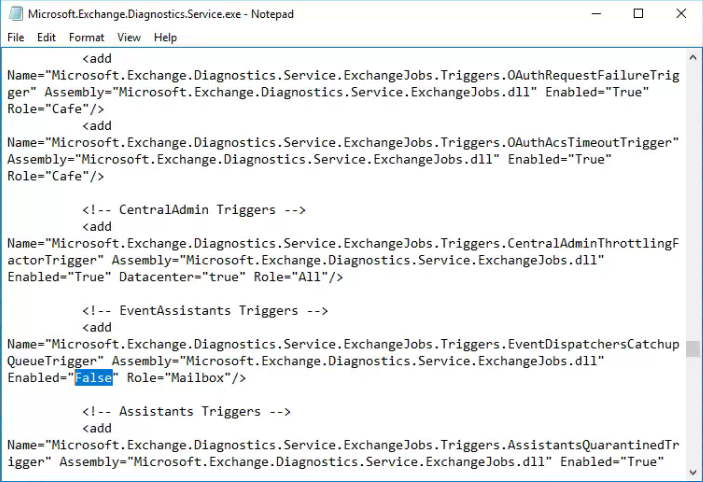Click the scrollbar track above the thumb
Viewport: 703px width, 482px height.
pyautogui.click(x=693, y=202)
